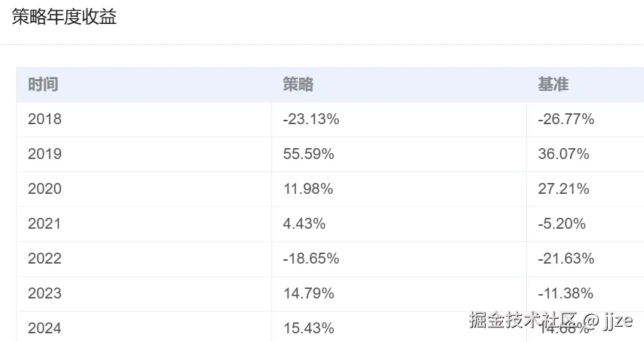Click the 2019 benchmark value 36.07%

pyautogui.click(x=563, y=154)
